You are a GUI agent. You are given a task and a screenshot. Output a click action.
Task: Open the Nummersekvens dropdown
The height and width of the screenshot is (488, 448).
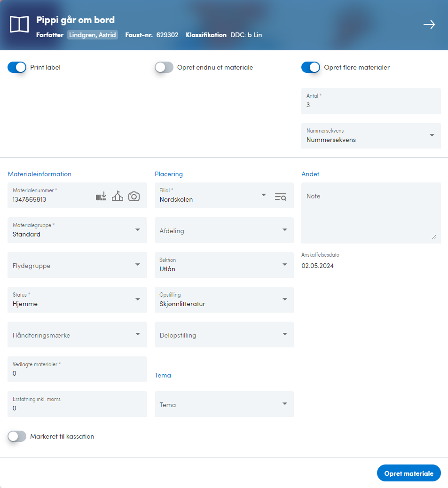point(371,136)
